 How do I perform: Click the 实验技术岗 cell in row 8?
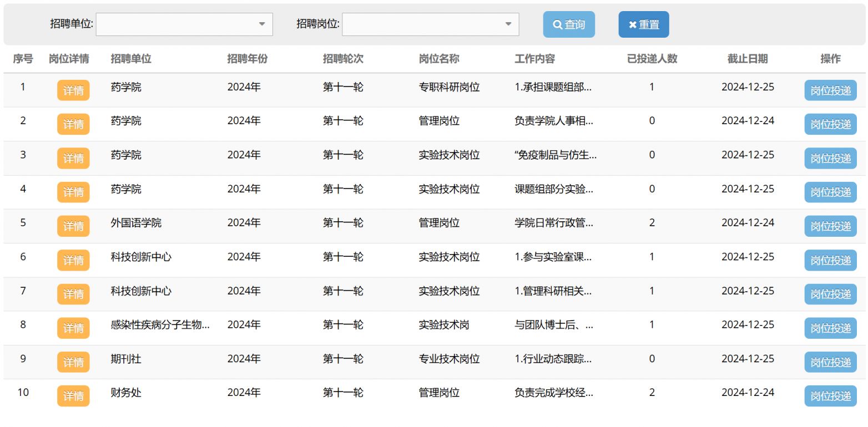point(444,325)
